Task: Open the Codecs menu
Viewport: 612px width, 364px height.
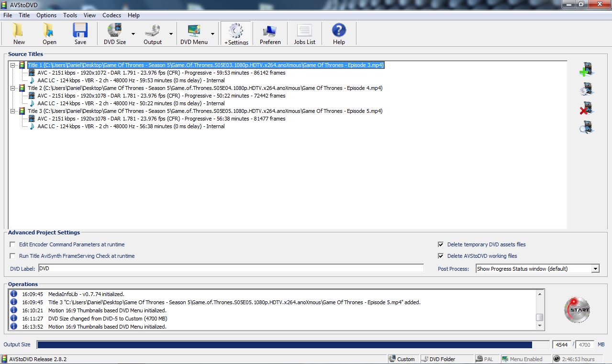Action: (112, 15)
